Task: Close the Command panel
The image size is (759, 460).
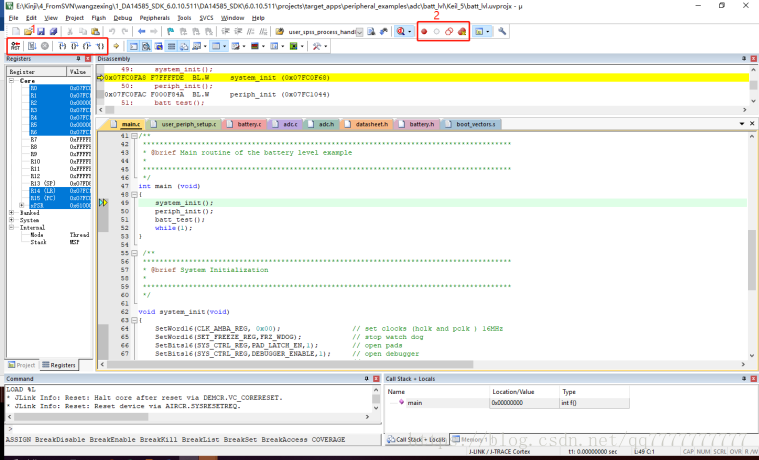Action: pyautogui.click(x=376, y=379)
